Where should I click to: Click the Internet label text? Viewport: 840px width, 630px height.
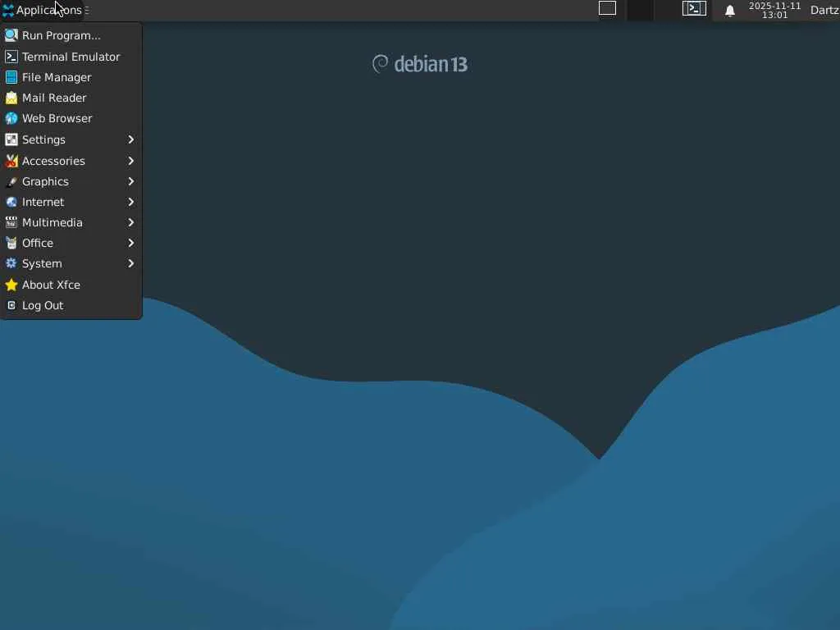point(43,202)
